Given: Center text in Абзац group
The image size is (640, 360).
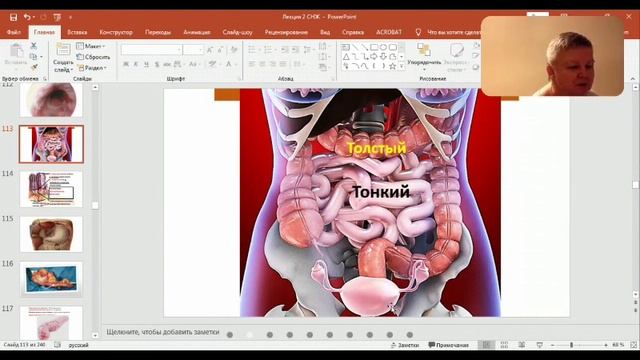Looking at the screenshot, I should click(262, 64).
